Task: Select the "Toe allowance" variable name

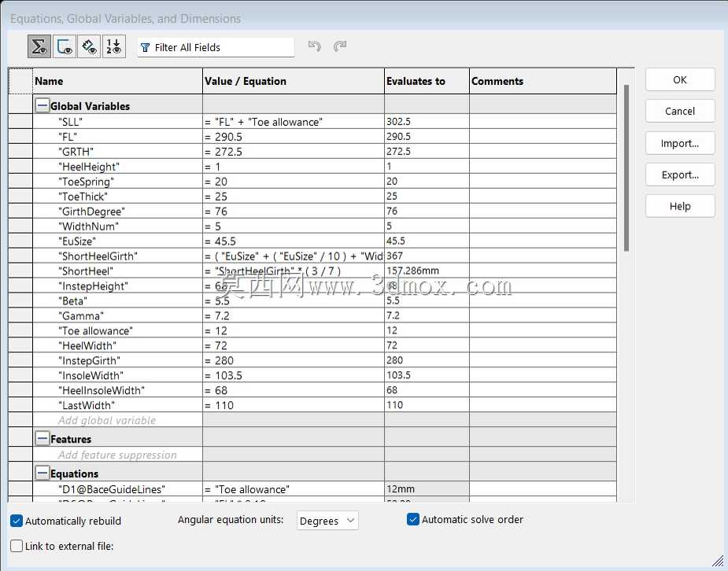Action: [x=96, y=331]
